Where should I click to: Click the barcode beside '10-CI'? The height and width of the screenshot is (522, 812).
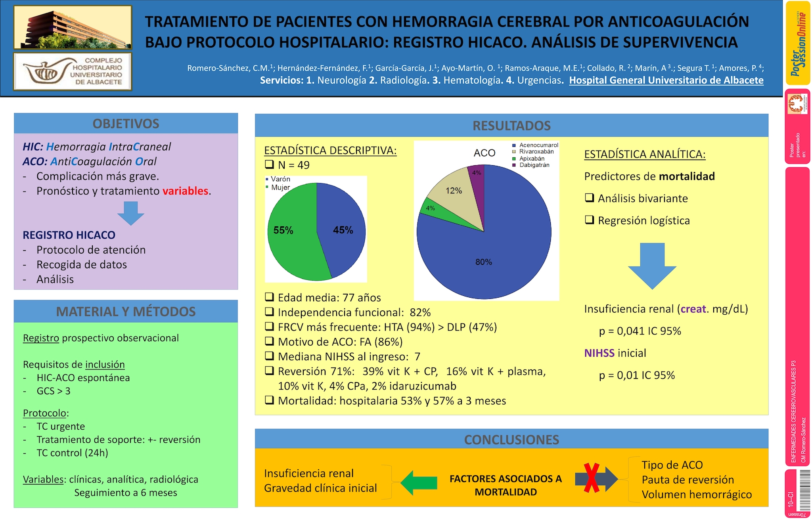[805, 490]
